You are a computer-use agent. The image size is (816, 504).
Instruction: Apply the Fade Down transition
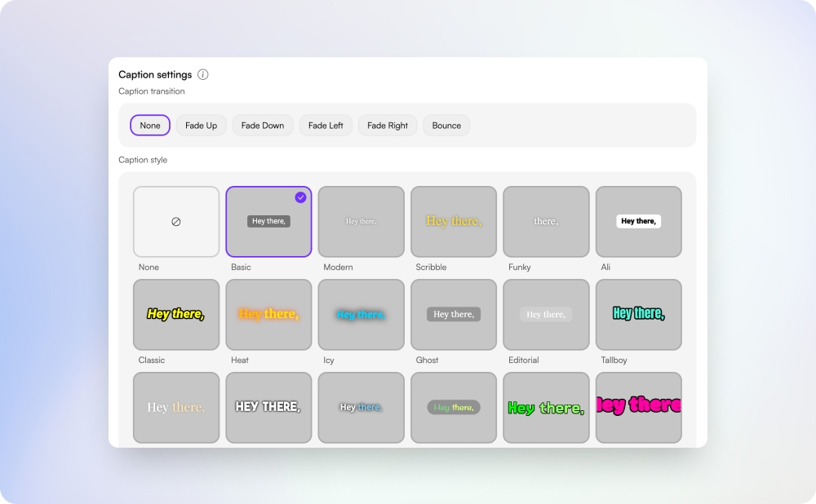click(262, 125)
